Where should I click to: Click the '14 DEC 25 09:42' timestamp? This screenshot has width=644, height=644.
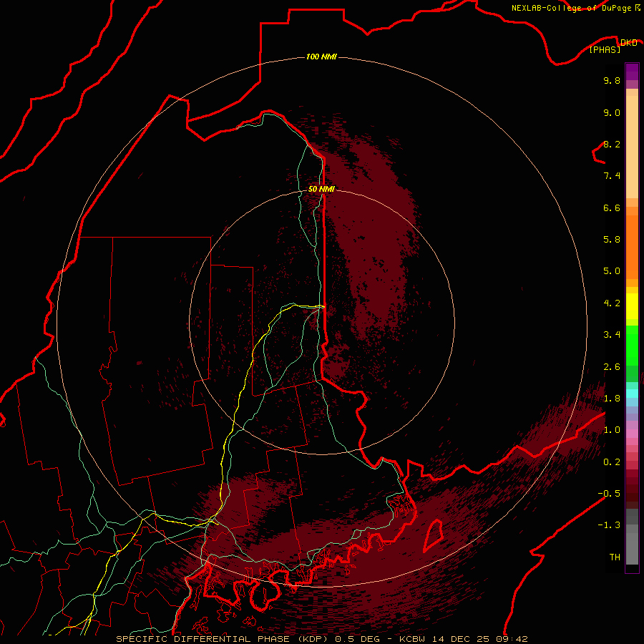pyautogui.click(x=481, y=639)
